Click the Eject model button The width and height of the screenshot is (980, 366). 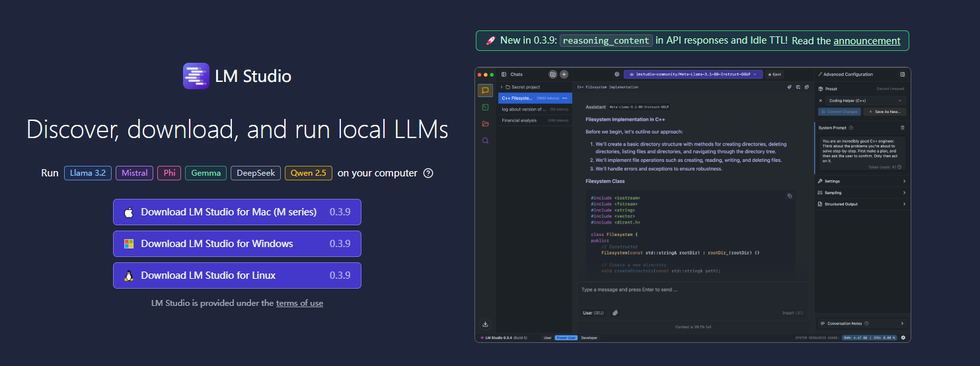pyautogui.click(x=774, y=75)
